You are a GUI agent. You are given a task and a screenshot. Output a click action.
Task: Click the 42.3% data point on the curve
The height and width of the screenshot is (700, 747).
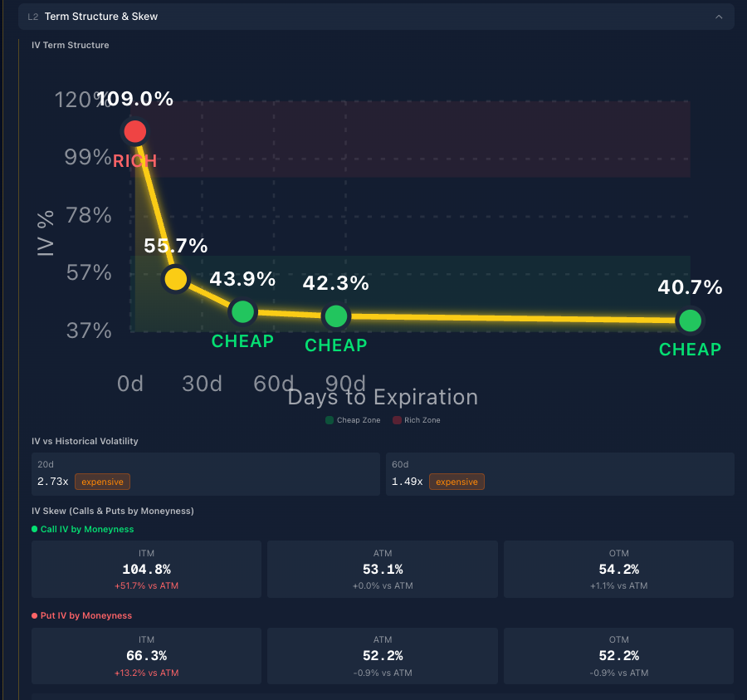(336, 316)
